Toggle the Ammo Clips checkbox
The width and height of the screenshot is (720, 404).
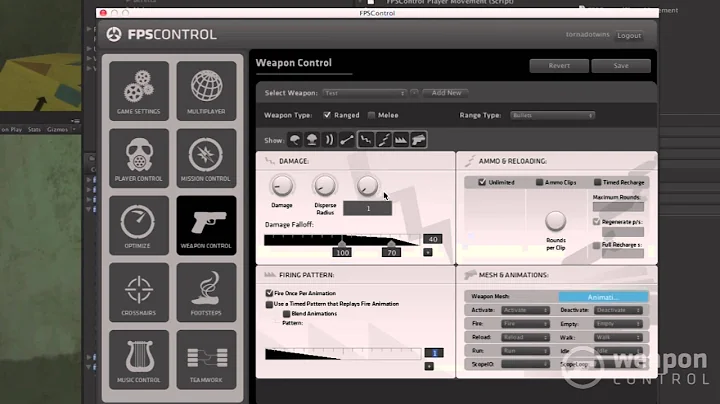pos(539,182)
